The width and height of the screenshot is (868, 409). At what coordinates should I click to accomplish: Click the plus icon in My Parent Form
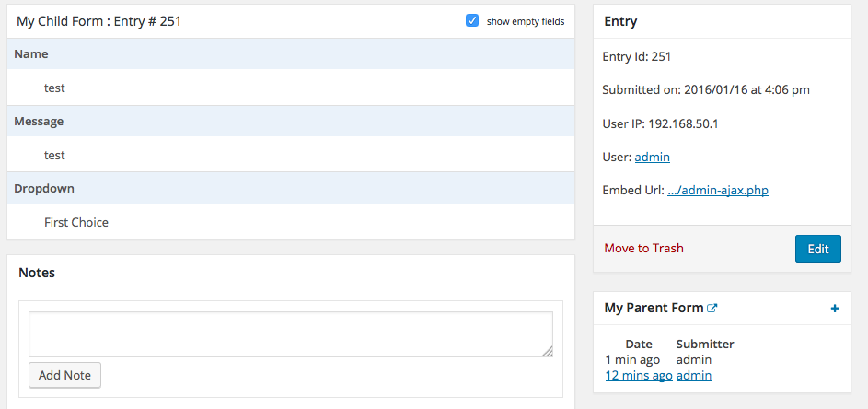[x=835, y=309]
